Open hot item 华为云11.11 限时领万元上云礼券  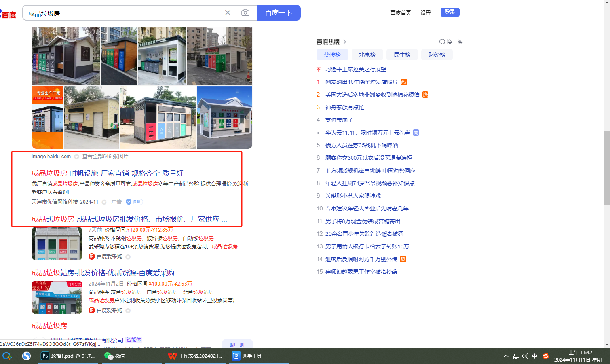click(368, 133)
